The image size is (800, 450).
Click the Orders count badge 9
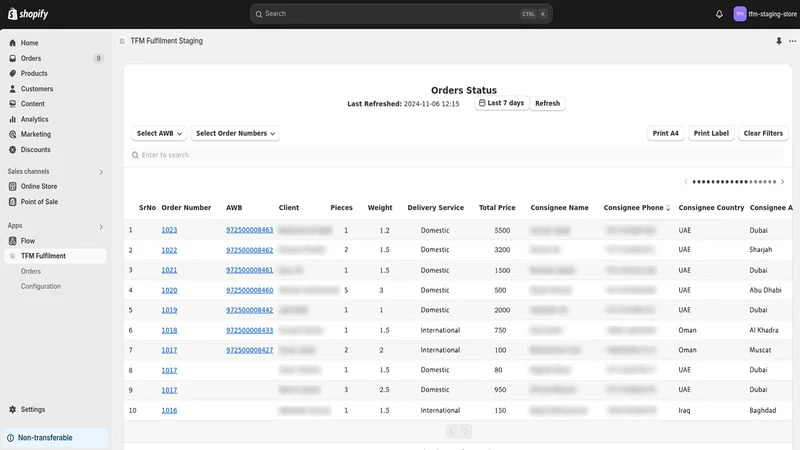98,58
